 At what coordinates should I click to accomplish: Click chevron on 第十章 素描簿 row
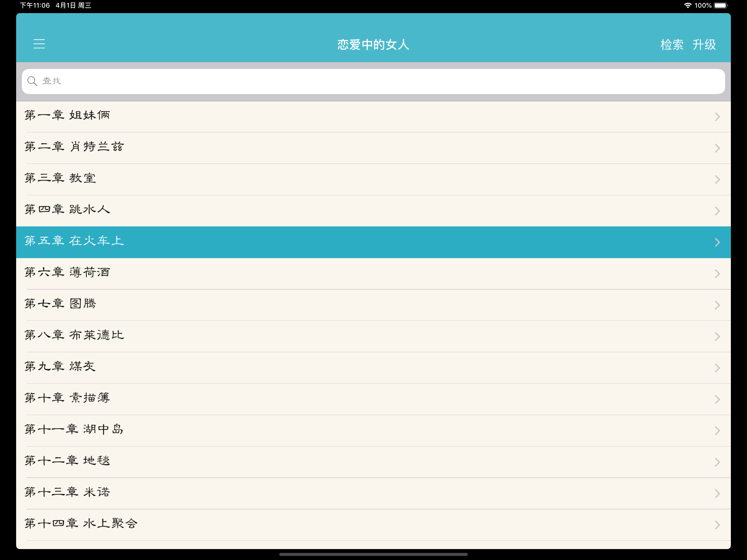point(717,399)
